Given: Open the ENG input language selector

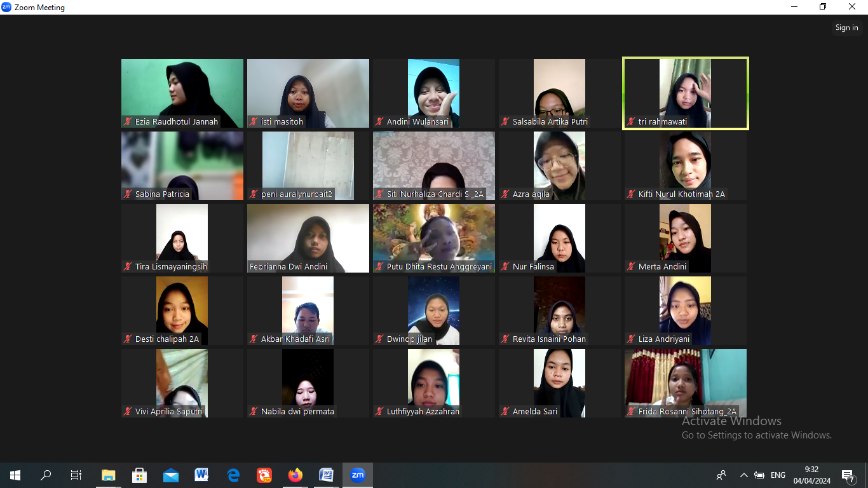Looking at the screenshot, I should tap(778, 475).
